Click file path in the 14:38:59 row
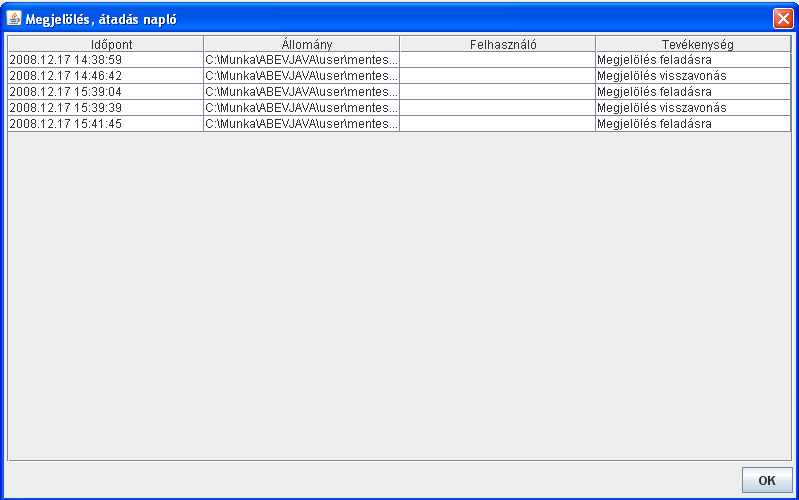This screenshot has width=799, height=500. [302, 60]
